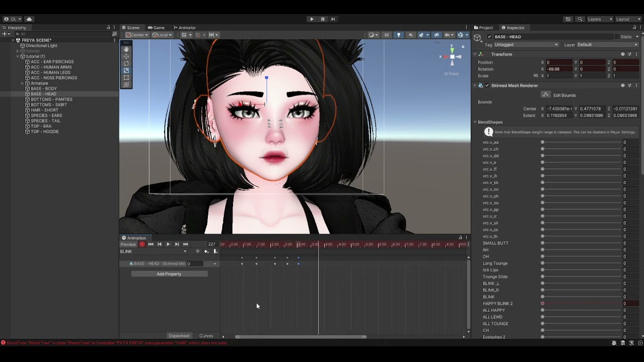
Task: Go to previous keyframe in Animation window
Action: [159, 244]
